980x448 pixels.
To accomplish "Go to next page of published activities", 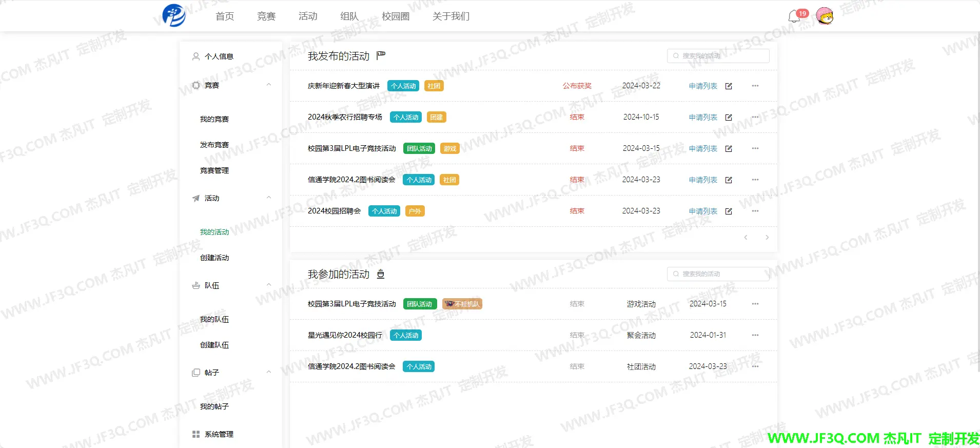I will [767, 238].
